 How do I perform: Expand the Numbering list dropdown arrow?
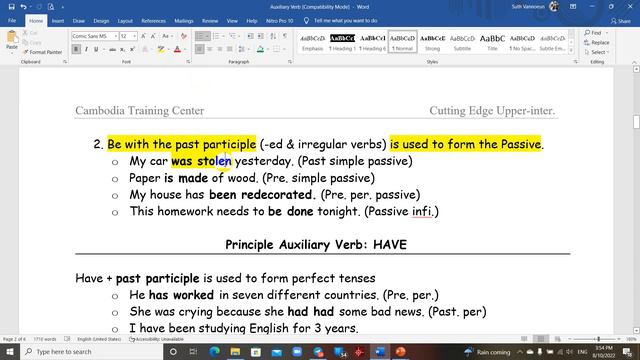pyautogui.click(x=223, y=36)
